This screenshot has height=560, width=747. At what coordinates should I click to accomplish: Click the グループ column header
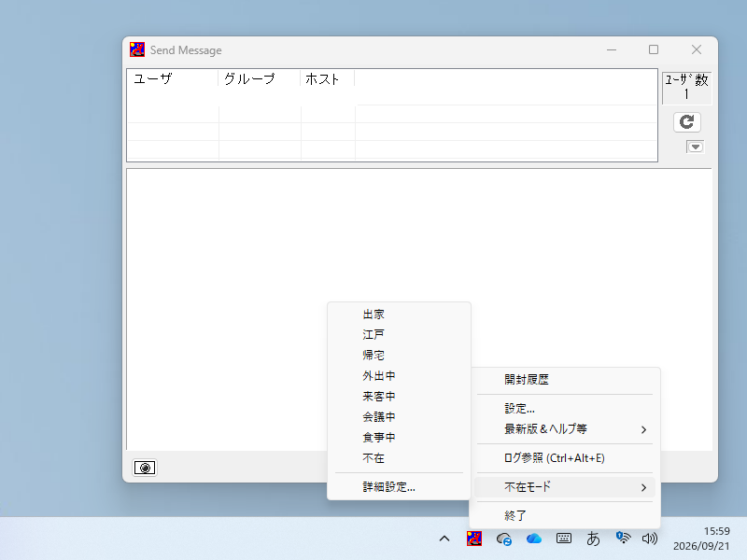pos(260,78)
